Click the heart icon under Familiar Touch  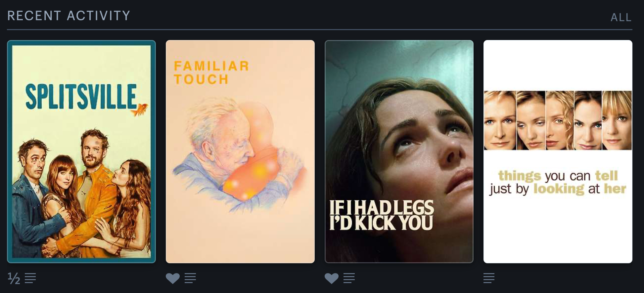[173, 278]
